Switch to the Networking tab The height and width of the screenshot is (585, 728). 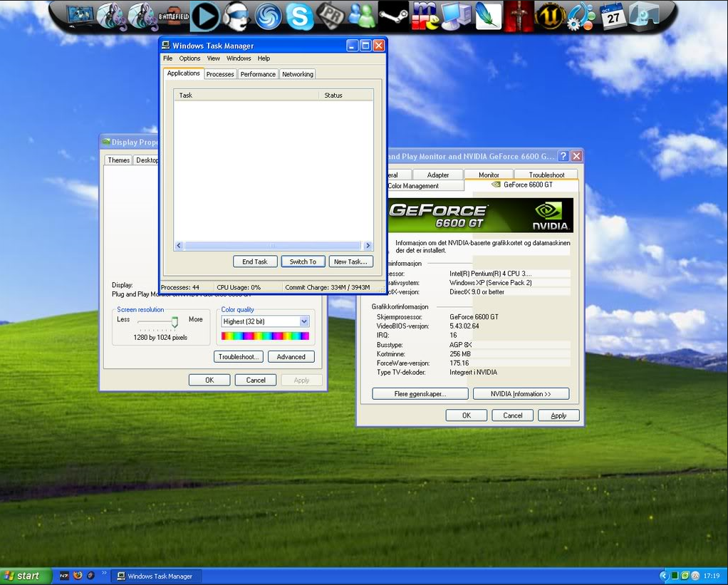298,74
